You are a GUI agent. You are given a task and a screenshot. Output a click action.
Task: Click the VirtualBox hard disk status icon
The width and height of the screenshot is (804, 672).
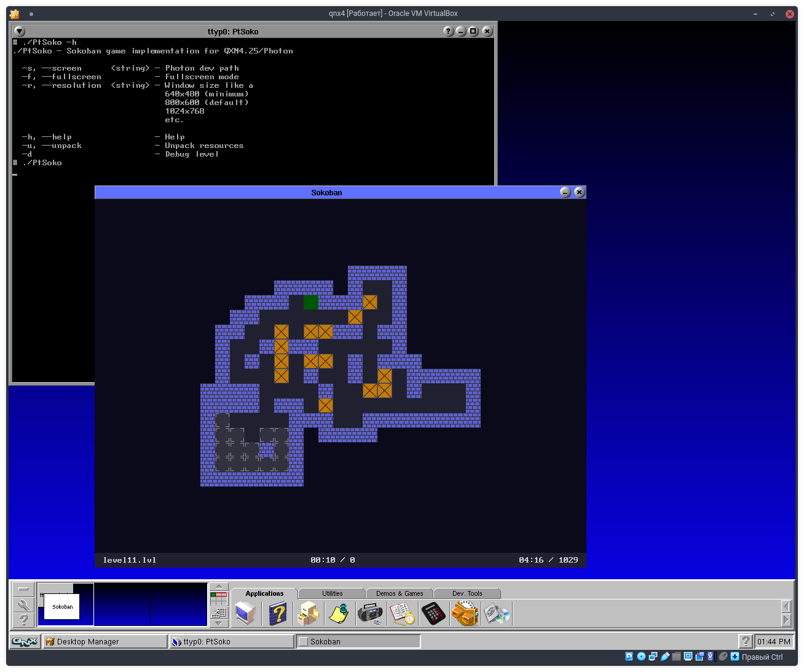[629, 657]
